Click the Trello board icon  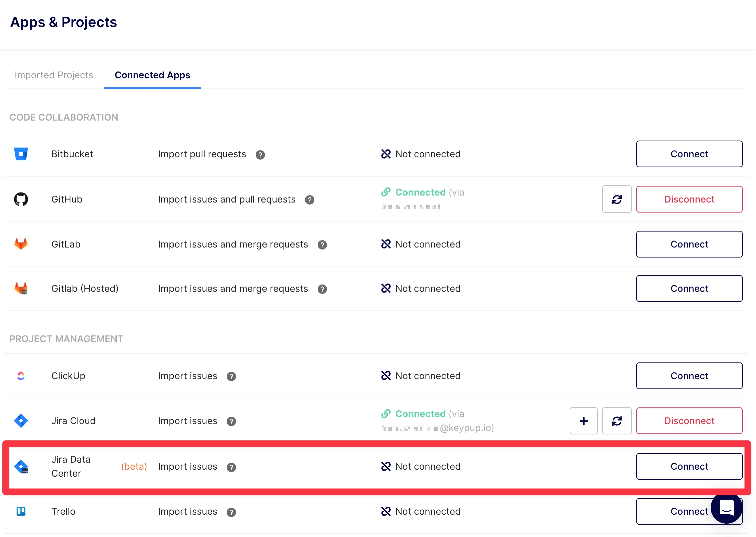pyautogui.click(x=21, y=511)
